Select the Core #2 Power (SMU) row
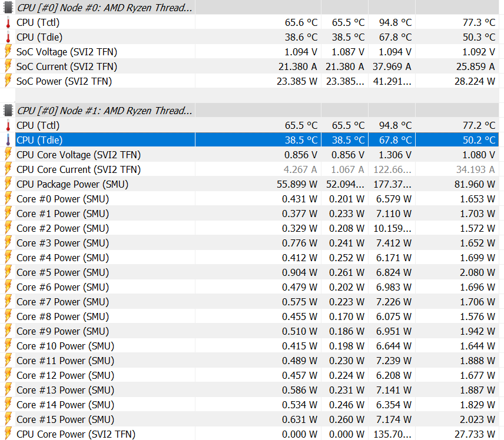This screenshot has width=504, height=440. point(62,228)
